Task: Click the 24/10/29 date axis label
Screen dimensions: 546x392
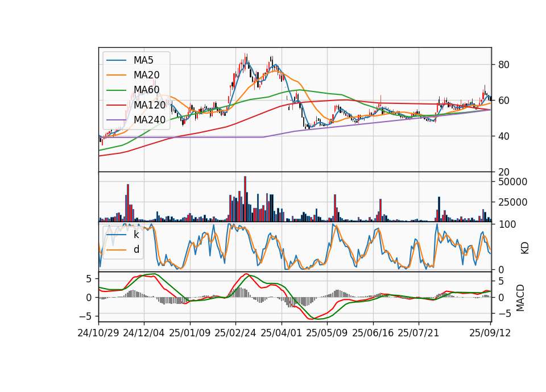Action: [x=98, y=333]
